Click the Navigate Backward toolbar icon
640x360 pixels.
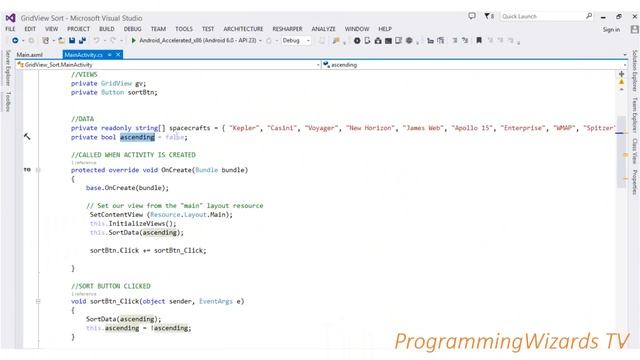coord(15,40)
